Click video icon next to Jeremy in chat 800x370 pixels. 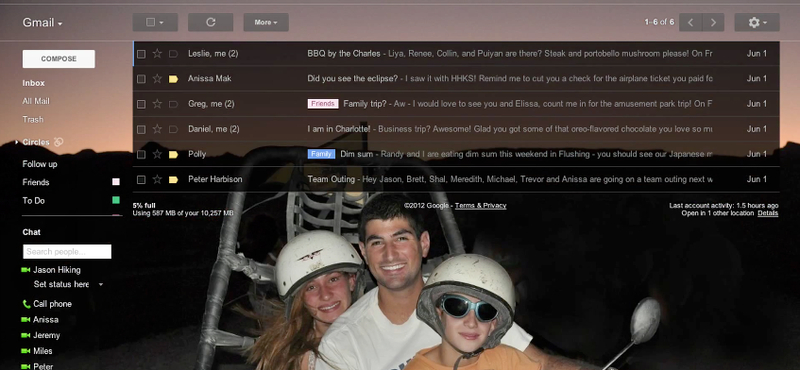26,336
